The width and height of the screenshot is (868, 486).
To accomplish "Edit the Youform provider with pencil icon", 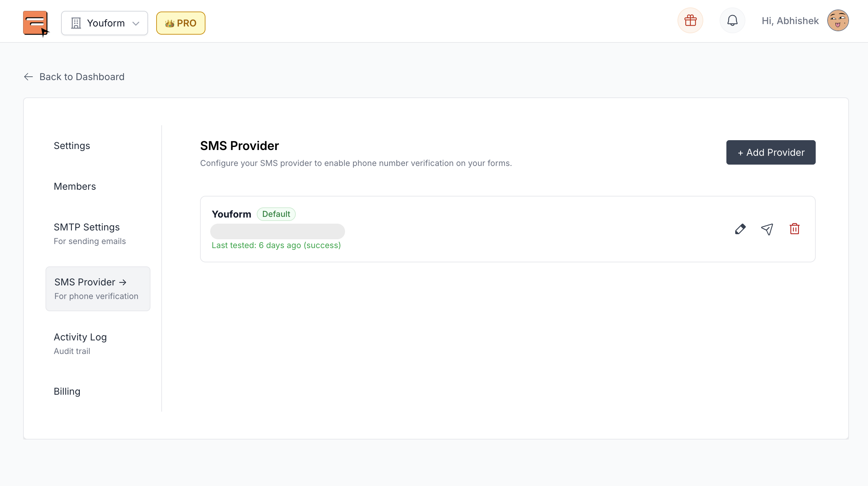I will (740, 229).
